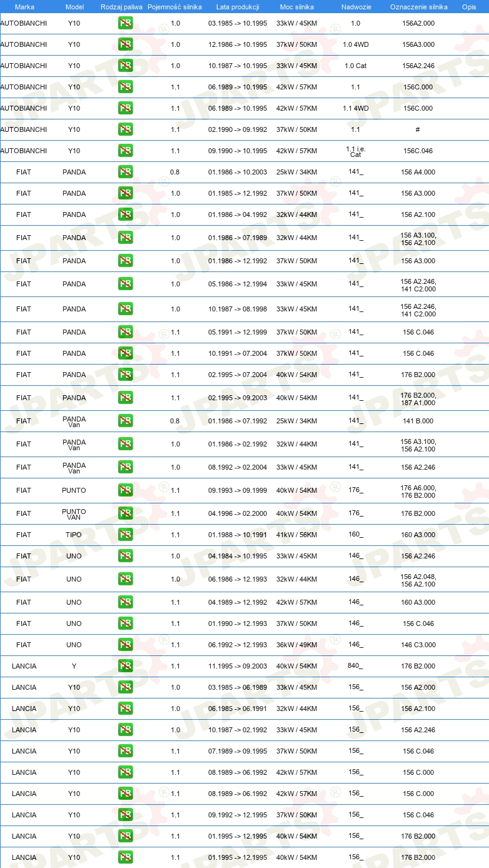The width and height of the screenshot is (489, 868).
Task: Click date range 07.1989 -> 09.1995
Action: click(238, 751)
